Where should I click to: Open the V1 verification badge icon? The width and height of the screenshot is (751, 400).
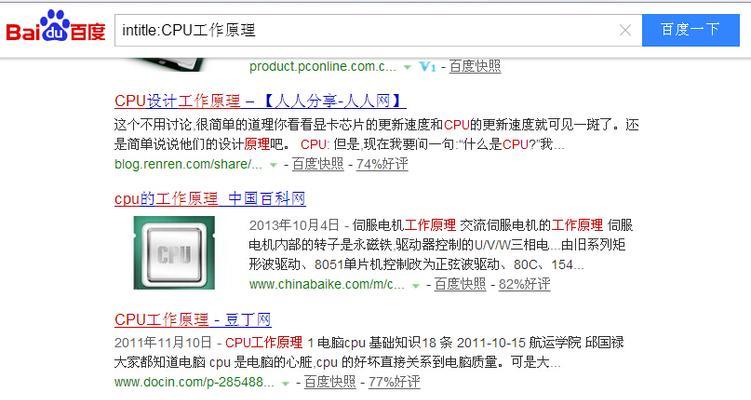click(x=427, y=67)
